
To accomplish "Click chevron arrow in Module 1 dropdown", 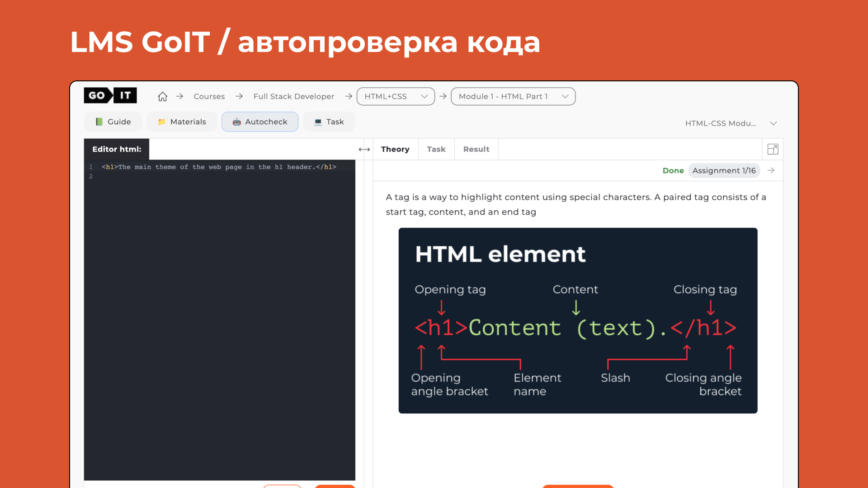I will click(565, 96).
